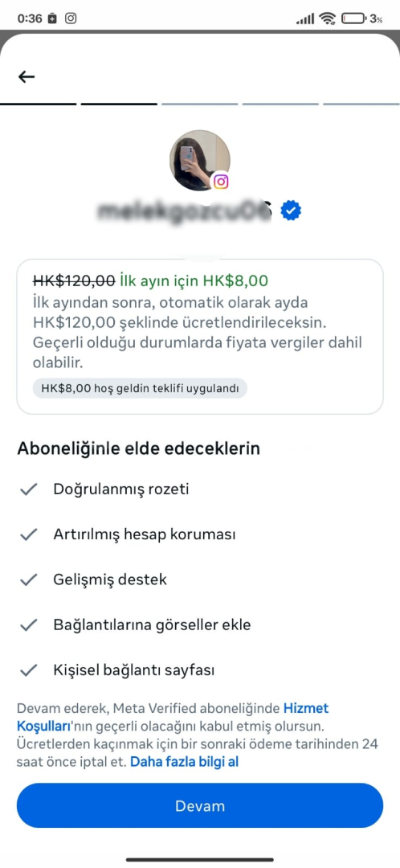Select the profile picture thumbnail
The height and width of the screenshot is (868, 400).
200,161
